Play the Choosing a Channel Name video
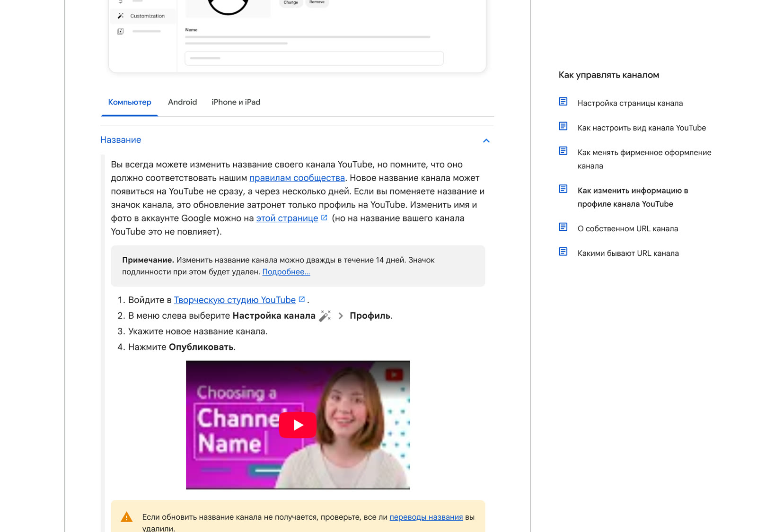The width and height of the screenshot is (757, 532). point(298,425)
